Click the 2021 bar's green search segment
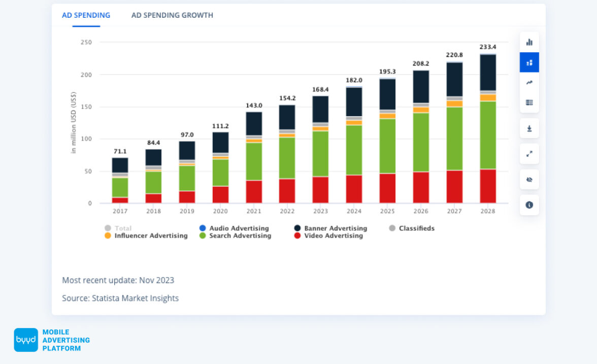597x364 pixels. coord(254,161)
